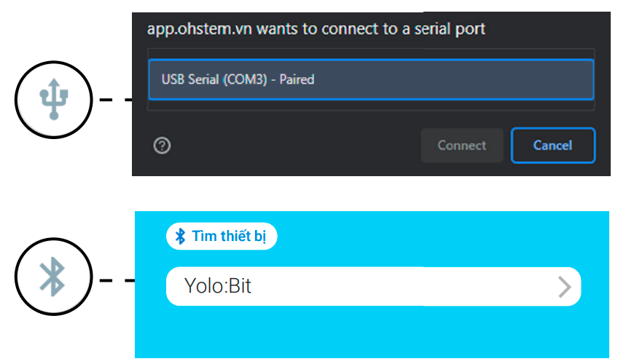The image size is (618, 364).
Task: Click empty strip below USB Serial entry
Action: click(x=371, y=106)
